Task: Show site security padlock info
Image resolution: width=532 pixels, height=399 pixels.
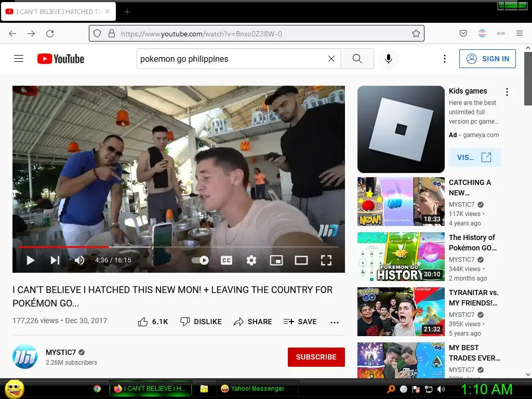Action: click(x=112, y=34)
